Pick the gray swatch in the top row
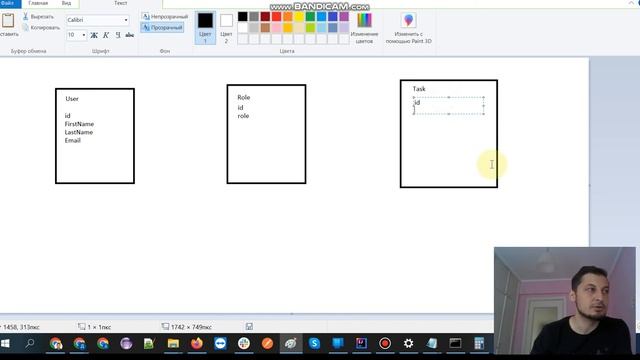The image size is (640, 360). (254, 17)
